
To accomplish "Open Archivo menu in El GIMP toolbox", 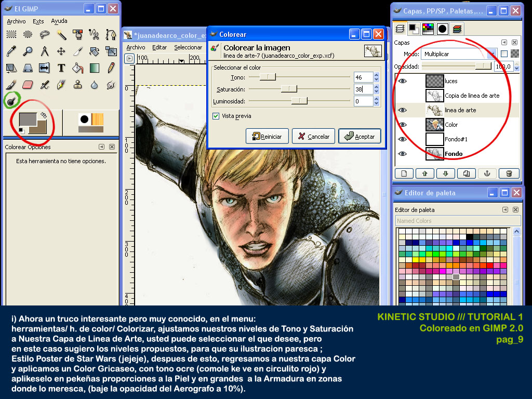I will [16, 21].
